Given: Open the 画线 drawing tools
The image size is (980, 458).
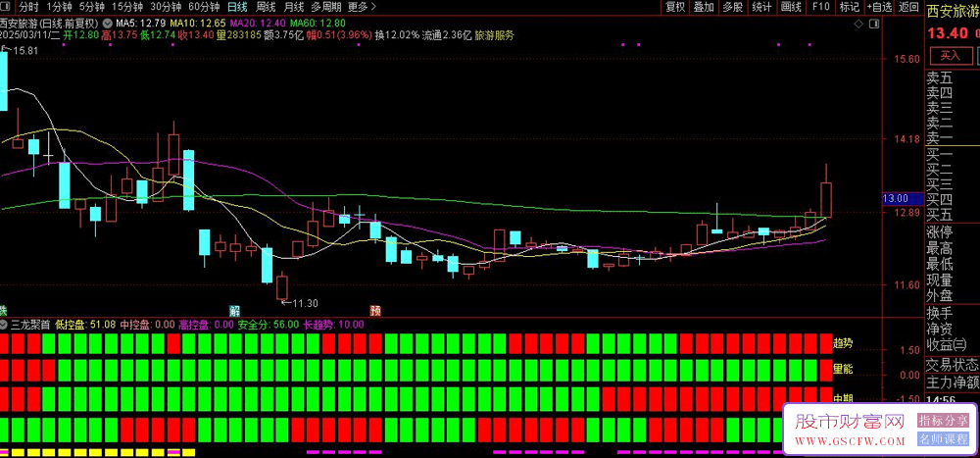Looking at the screenshot, I should coord(792,7).
